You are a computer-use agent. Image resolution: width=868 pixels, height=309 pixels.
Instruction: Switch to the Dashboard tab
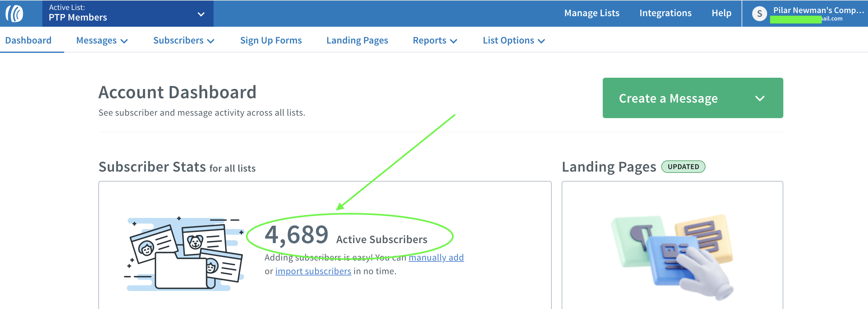point(28,41)
